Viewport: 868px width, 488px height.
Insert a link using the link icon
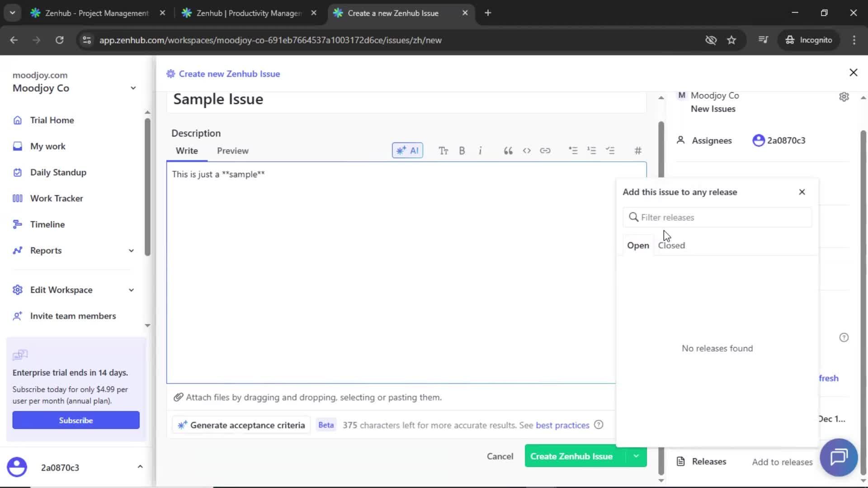545,150
